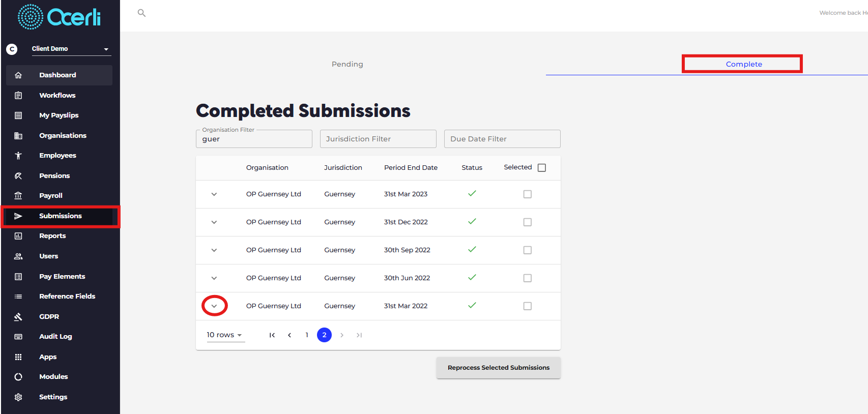Screen dimensions: 868x414
Task: Open Dashboard via the home icon
Action: click(x=18, y=75)
